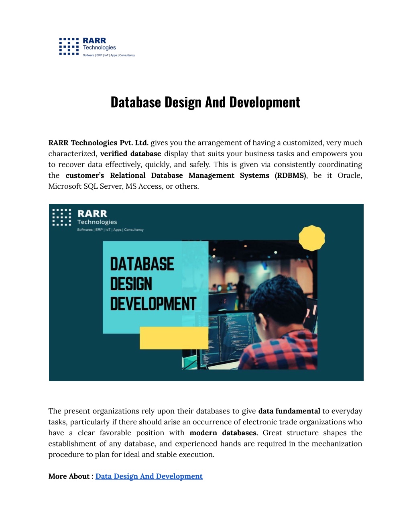Click the 'Relational Database Management Systems' phrase

click(189, 175)
